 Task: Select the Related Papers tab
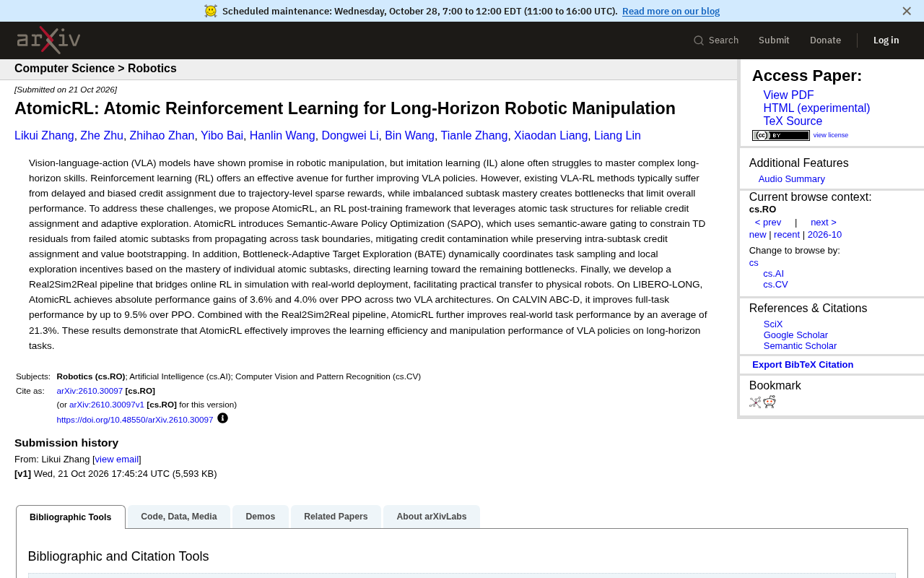[x=336, y=517]
